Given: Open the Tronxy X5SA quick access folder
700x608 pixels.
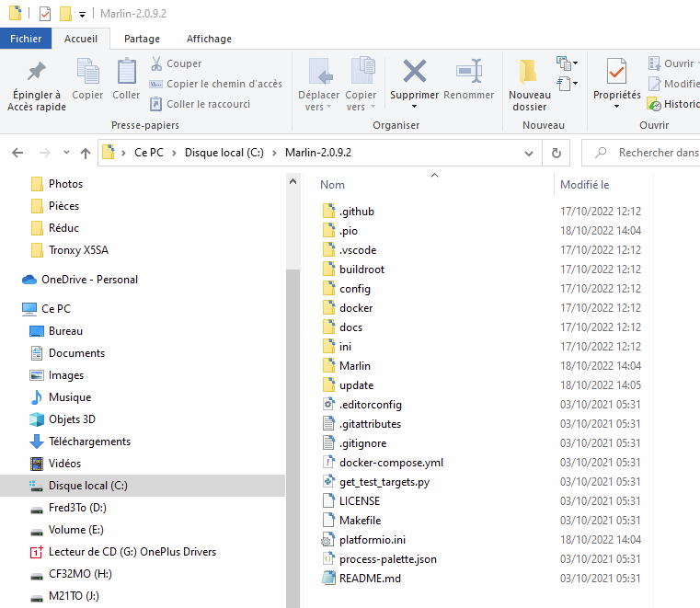Looking at the screenshot, I should (78, 250).
